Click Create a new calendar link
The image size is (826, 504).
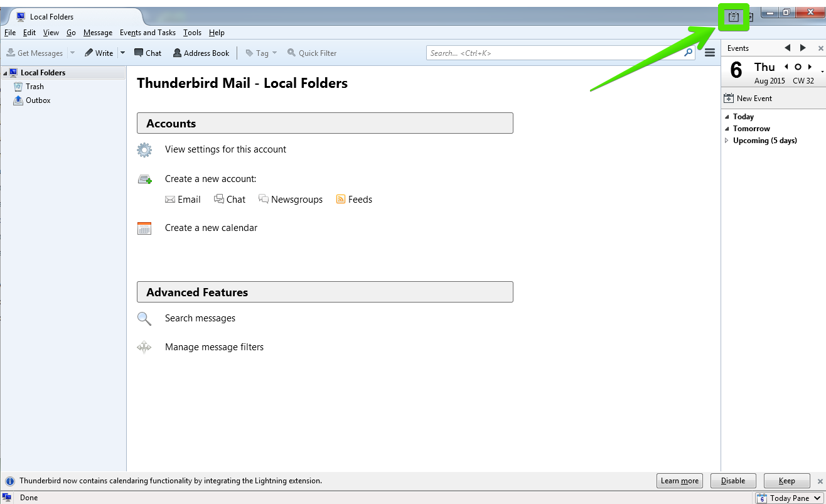coord(211,228)
